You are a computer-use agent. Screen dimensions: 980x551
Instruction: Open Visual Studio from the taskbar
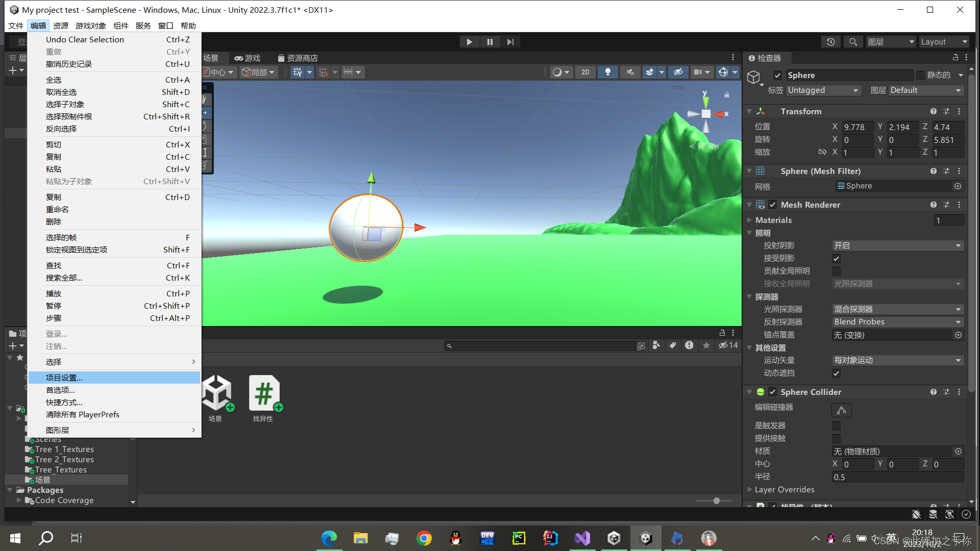tap(582, 538)
